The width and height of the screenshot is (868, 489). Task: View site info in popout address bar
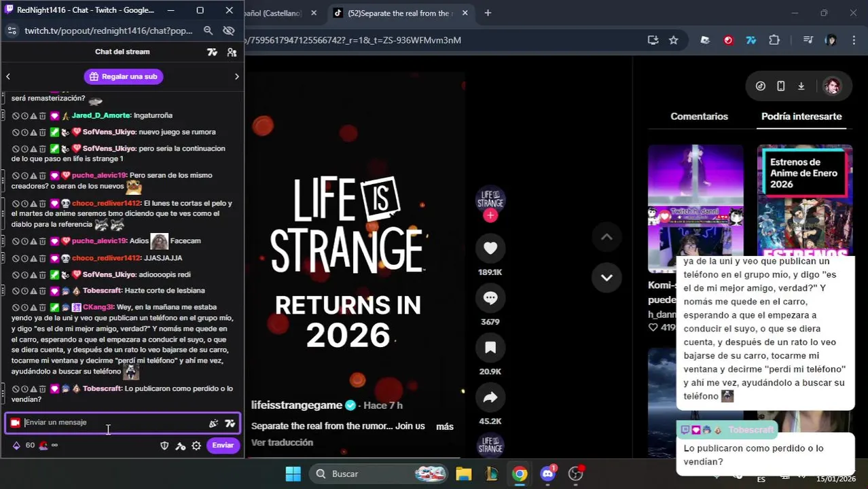click(x=12, y=31)
